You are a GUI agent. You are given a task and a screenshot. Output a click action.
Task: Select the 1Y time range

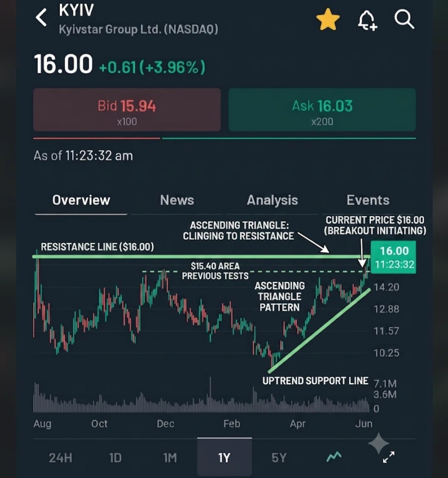[224, 457]
